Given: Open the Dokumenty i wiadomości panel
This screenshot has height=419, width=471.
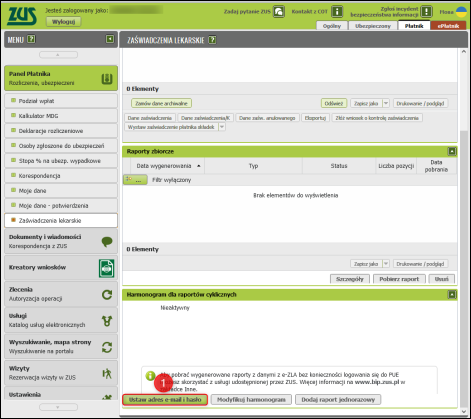Looking at the screenshot, I should 61,241.
